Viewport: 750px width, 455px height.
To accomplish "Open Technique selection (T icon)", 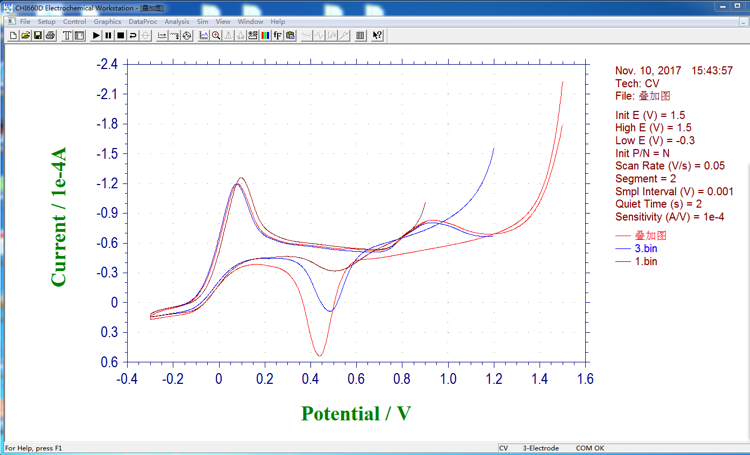I will [67, 35].
